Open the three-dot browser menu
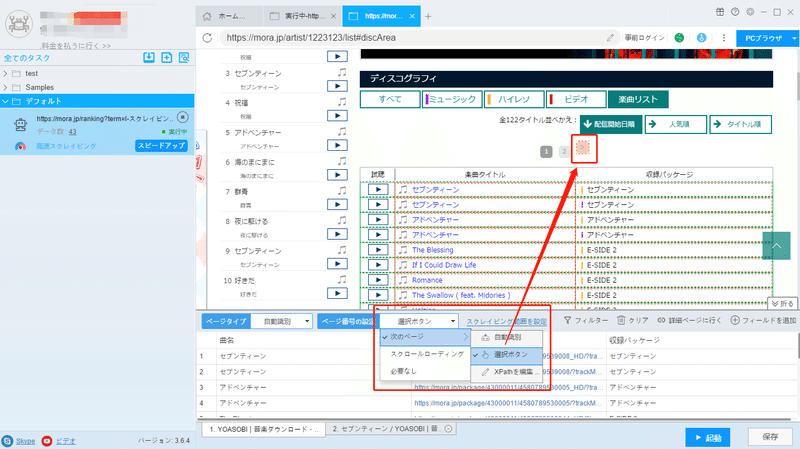The height and width of the screenshot is (449, 800). point(723,38)
